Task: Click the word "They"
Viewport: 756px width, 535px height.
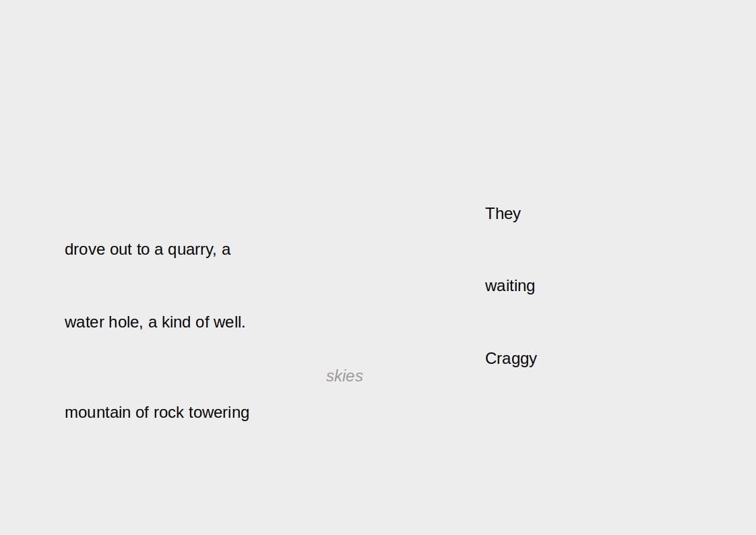Action: click(503, 214)
